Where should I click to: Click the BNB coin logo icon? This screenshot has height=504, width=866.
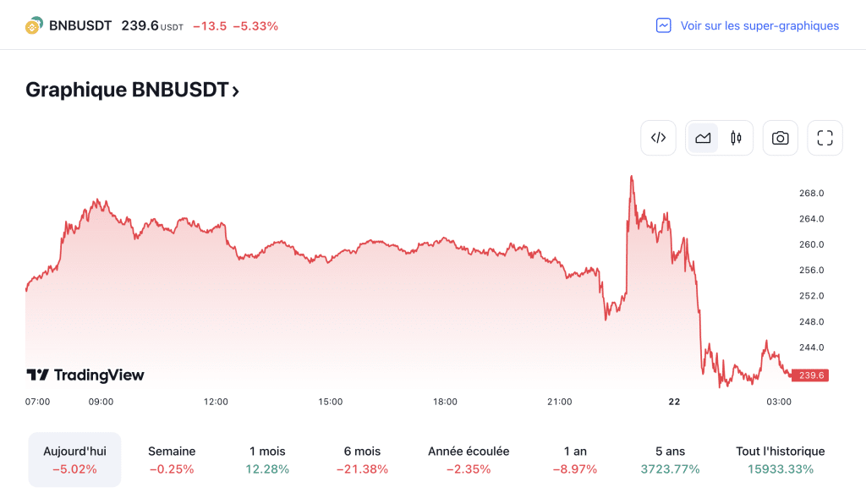pos(34,26)
